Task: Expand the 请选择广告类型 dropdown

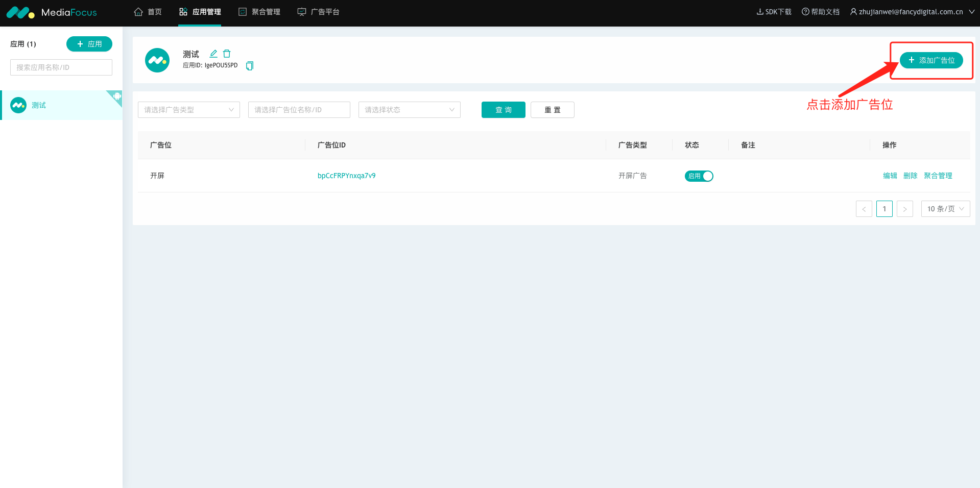Action: point(188,110)
